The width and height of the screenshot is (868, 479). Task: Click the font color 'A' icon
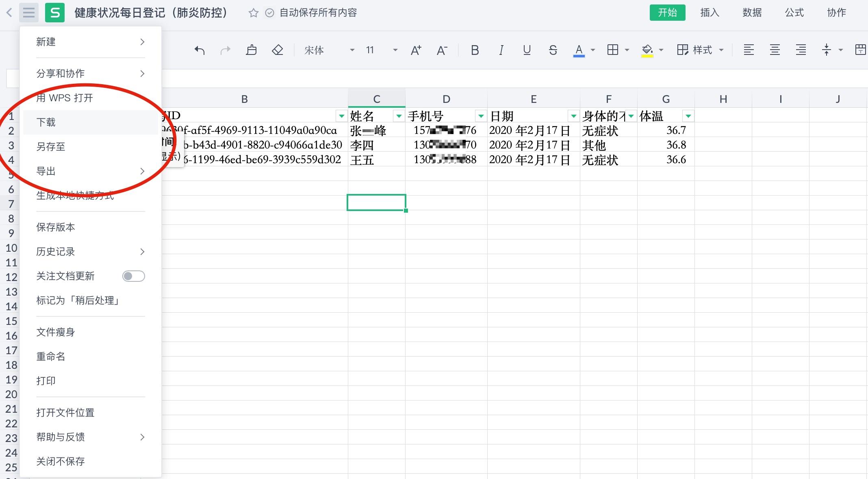[x=578, y=49]
